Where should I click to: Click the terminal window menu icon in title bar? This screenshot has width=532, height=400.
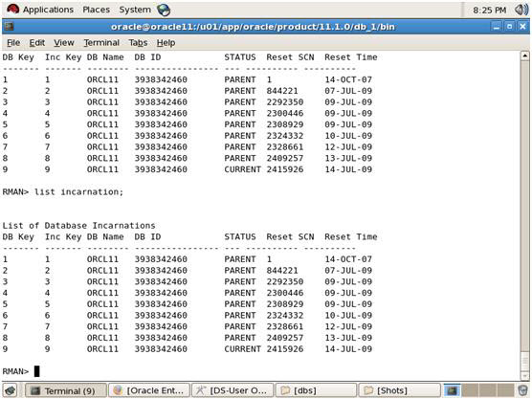(10, 27)
